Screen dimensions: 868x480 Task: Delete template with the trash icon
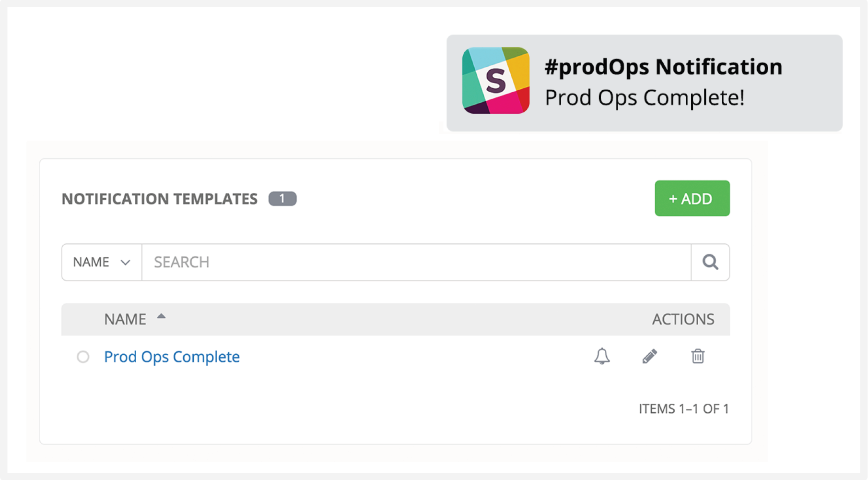coord(698,356)
